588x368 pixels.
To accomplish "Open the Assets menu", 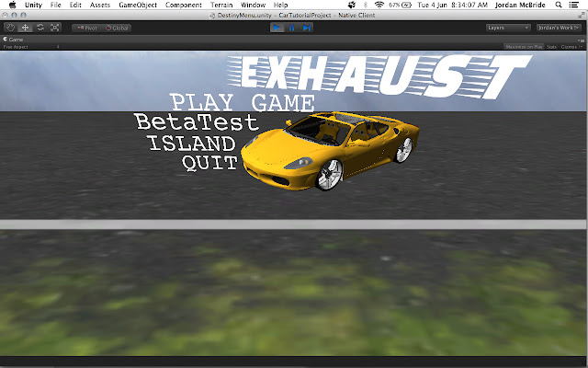I will click(x=100, y=5).
